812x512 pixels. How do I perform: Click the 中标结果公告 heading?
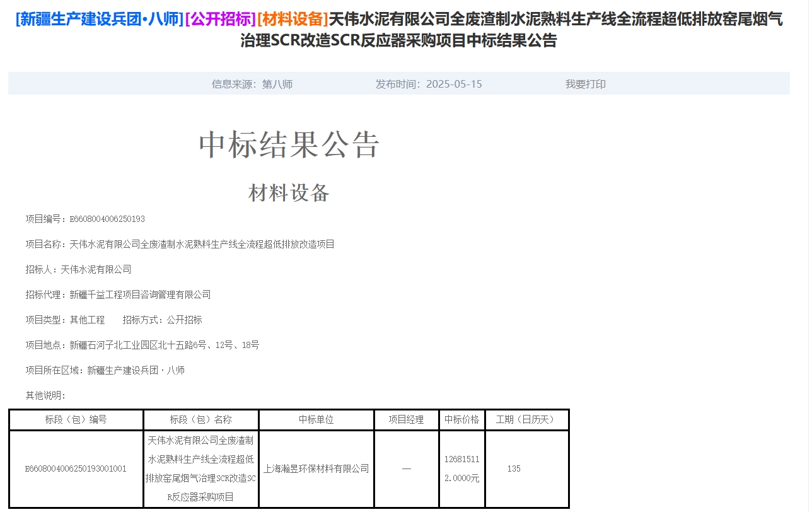point(289,145)
